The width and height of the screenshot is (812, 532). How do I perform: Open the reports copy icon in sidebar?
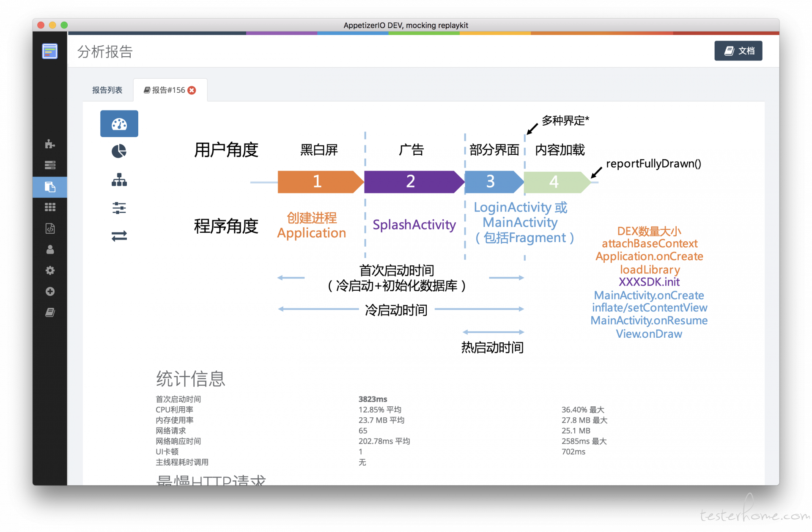tap(50, 187)
